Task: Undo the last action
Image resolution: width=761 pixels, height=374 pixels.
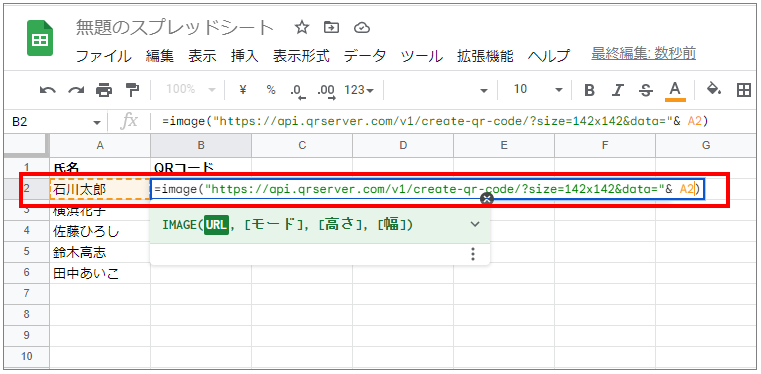Action: click(x=47, y=90)
